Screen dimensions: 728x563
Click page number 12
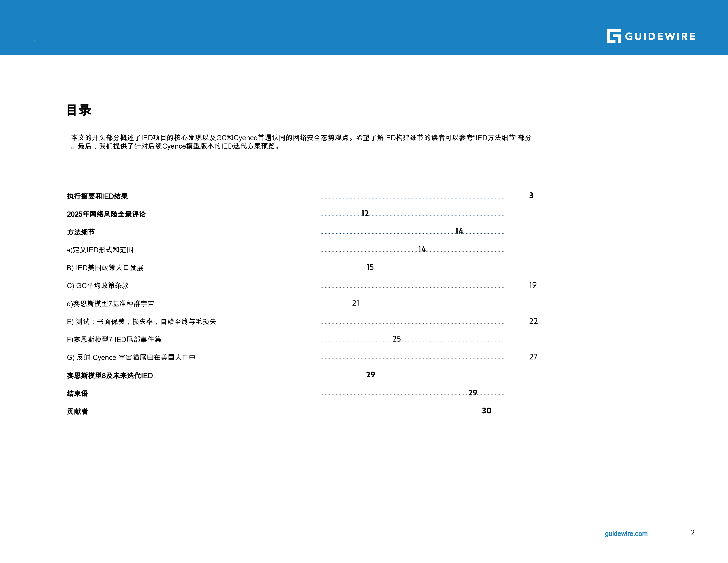pyautogui.click(x=365, y=213)
